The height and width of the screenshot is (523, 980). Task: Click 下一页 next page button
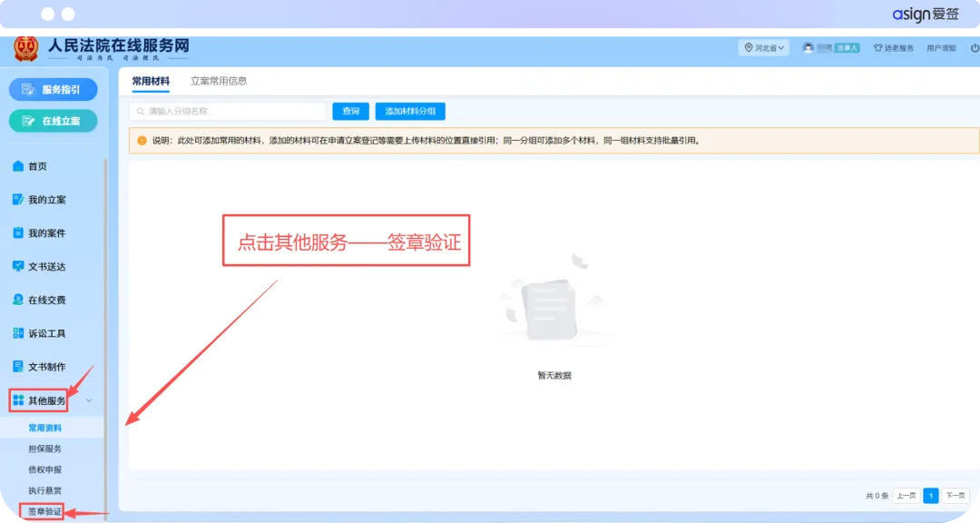coord(955,496)
